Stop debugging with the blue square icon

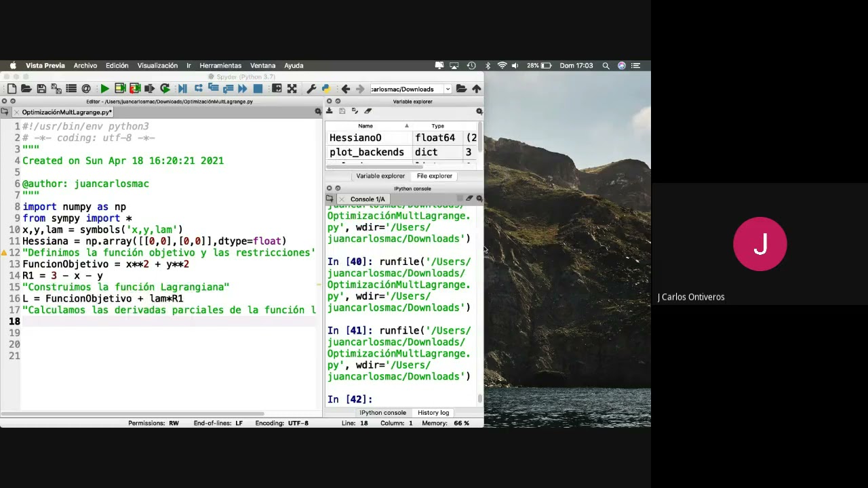click(x=258, y=89)
